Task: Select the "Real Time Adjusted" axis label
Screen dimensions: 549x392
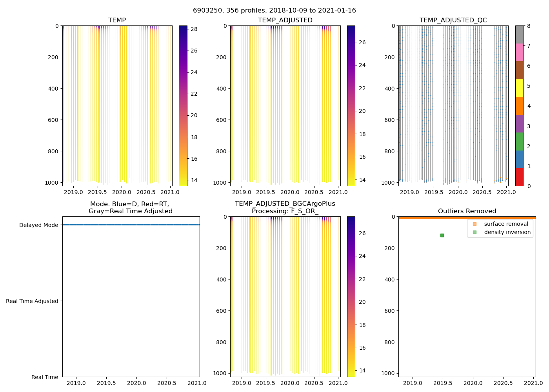Action: 32,301
